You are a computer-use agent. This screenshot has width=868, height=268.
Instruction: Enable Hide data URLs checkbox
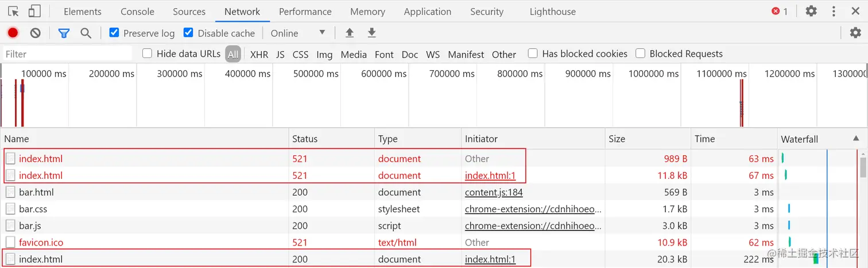tap(147, 53)
